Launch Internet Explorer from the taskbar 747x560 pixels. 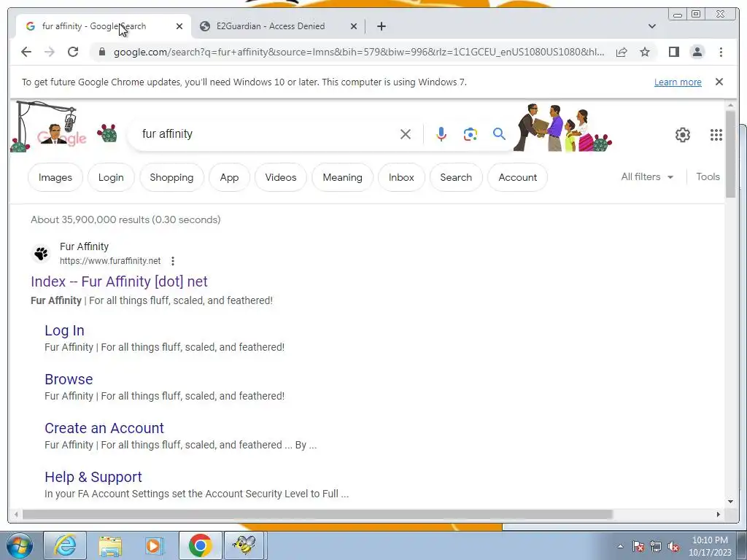click(65, 545)
